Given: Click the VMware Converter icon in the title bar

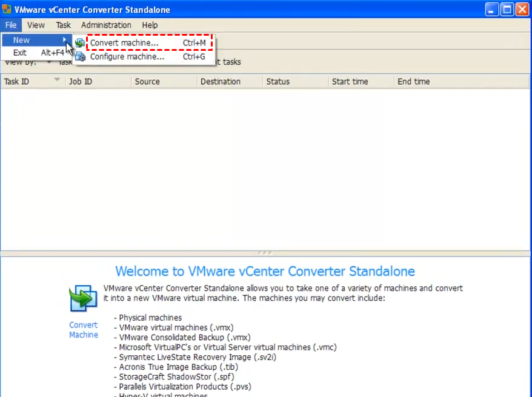Looking at the screenshot, I should [x=6, y=8].
